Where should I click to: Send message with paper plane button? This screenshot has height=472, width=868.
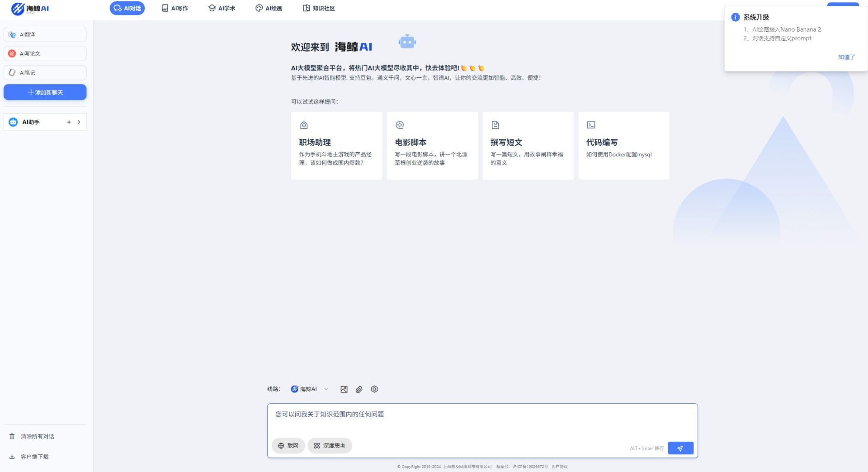point(680,448)
